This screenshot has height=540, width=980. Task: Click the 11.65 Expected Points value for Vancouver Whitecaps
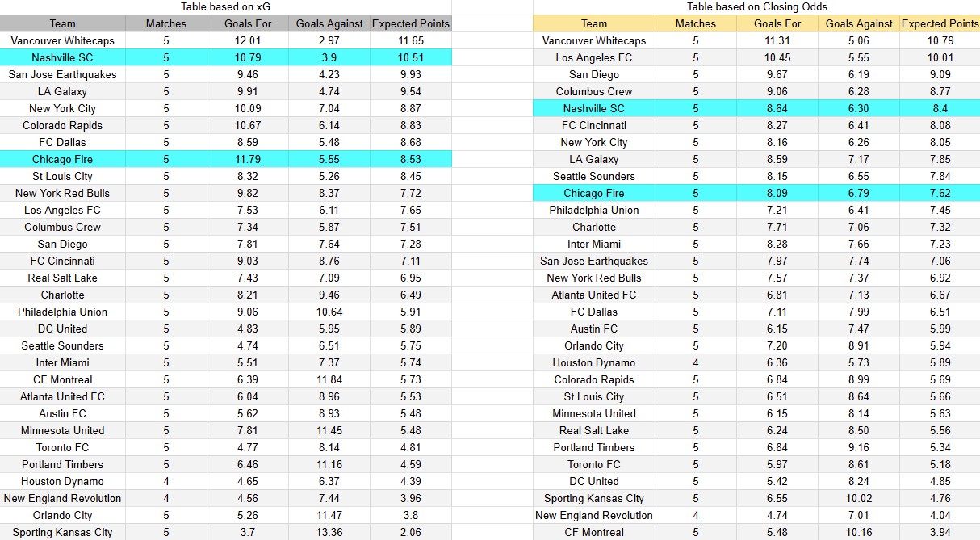coord(410,40)
